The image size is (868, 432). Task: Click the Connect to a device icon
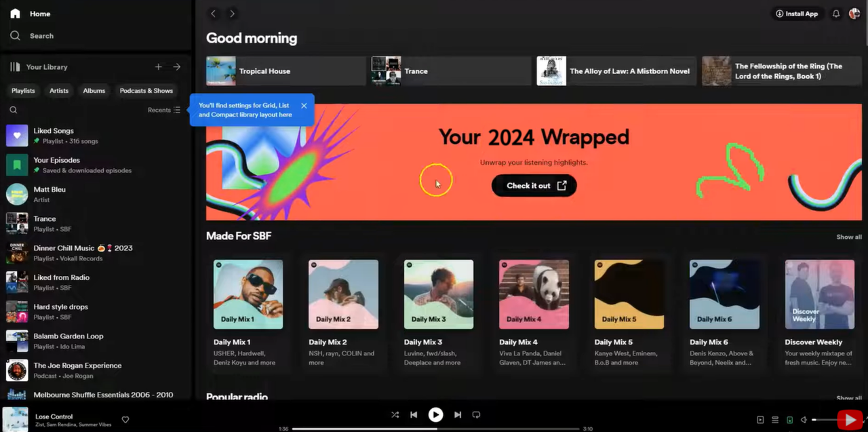pos(789,419)
